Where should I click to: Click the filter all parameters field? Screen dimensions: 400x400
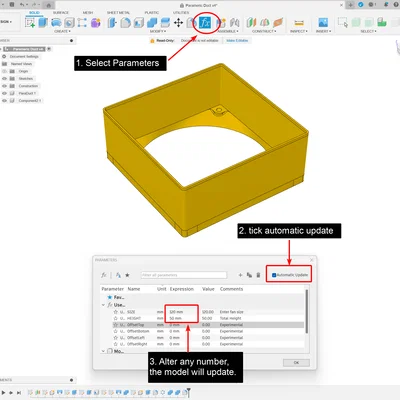(x=184, y=275)
